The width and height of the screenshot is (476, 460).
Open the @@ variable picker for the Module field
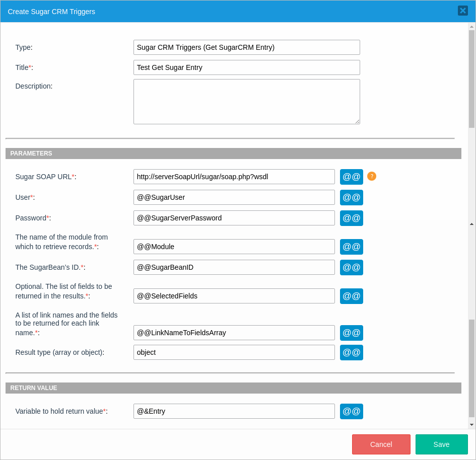click(x=351, y=247)
